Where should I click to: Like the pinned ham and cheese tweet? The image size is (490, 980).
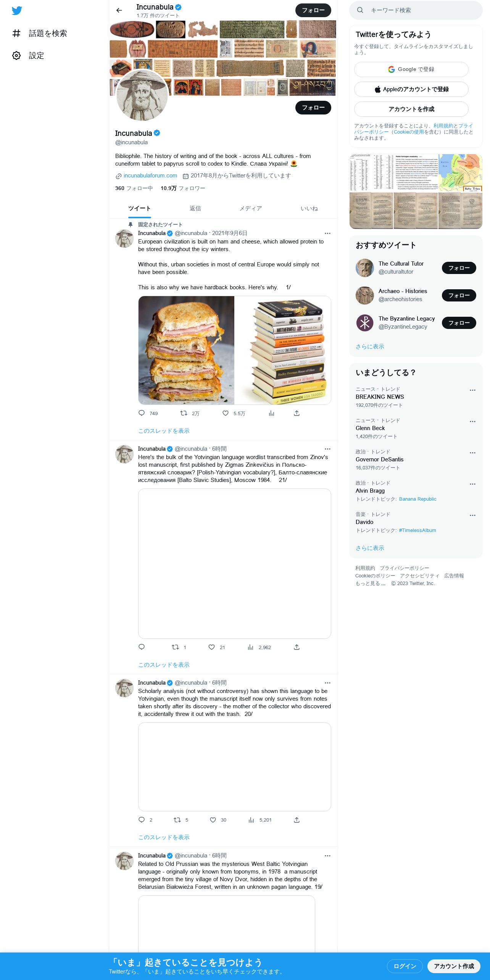[x=226, y=413]
